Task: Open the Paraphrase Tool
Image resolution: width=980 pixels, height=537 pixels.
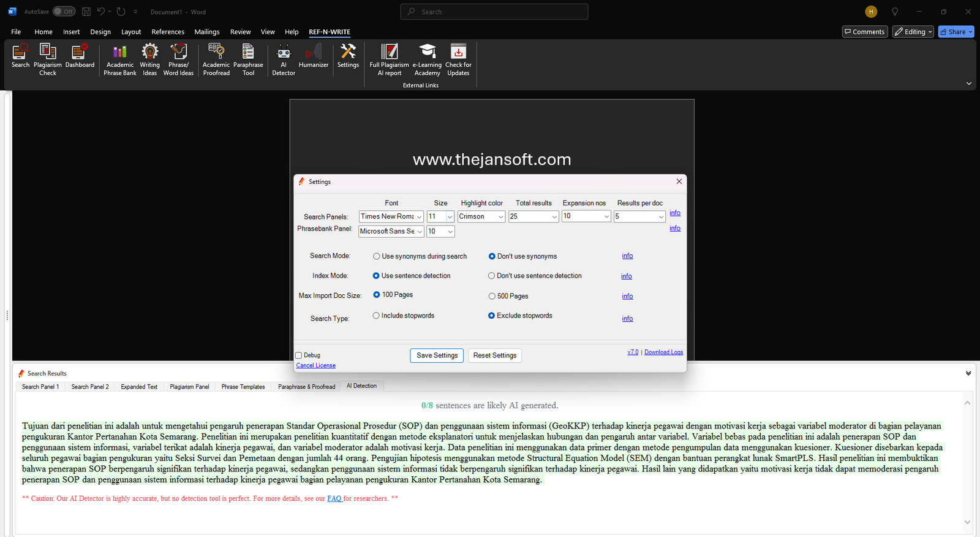Action: tap(248, 59)
